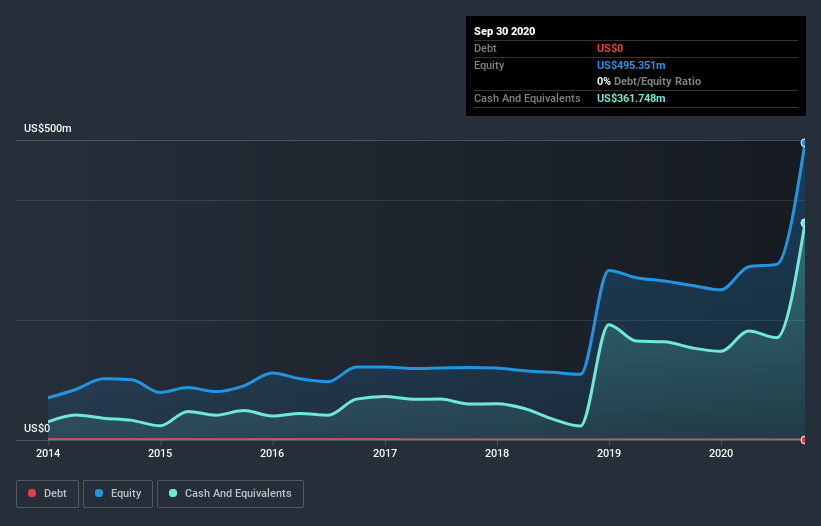Select the Cash And Equivalents end point marker
The height and width of the screenshot is (526, 821).
pos(804,223)
